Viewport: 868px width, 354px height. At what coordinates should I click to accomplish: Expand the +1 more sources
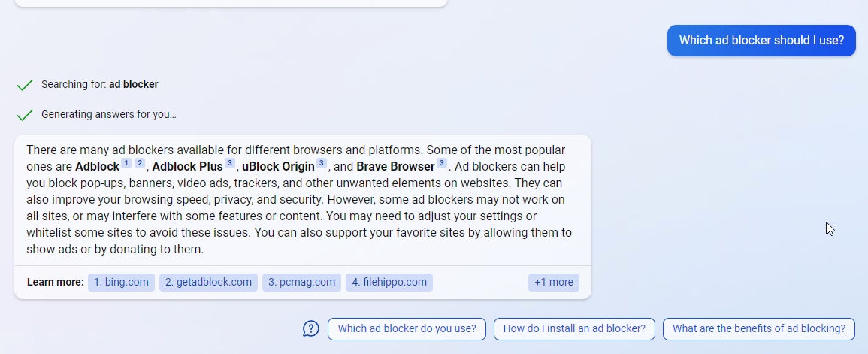click(553, 283)
